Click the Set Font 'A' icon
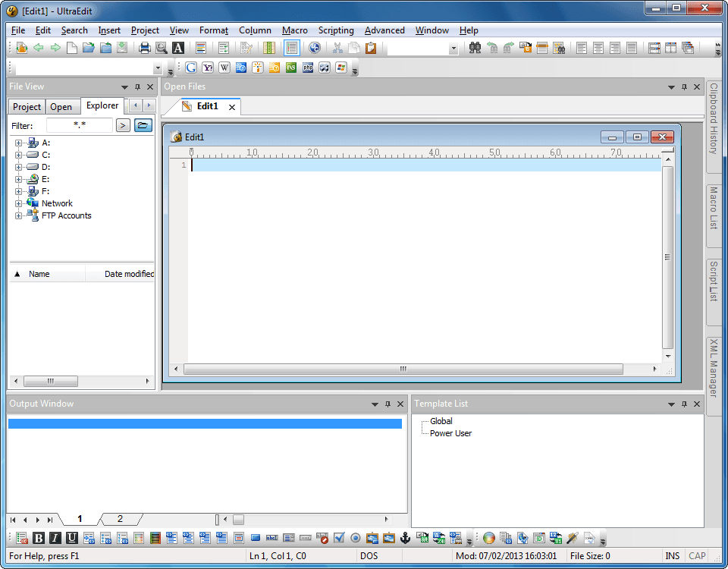The height and width of the screenshot is (569, 728). [x=178, y=47]
